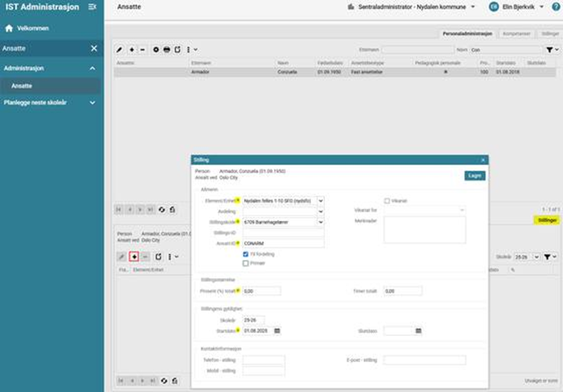Click the Prosent (%) totalt input field
Image resolution: width=563 pixels, height=392 pixels.
pyautogui.click(x=261, y=291)
